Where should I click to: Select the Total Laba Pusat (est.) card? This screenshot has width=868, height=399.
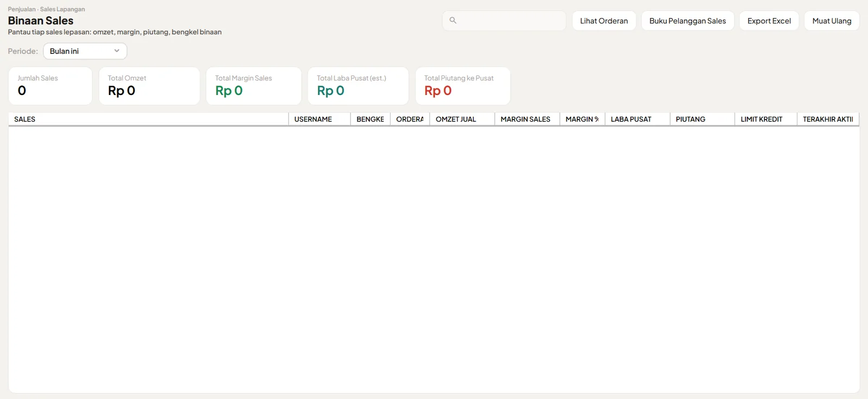[358, 86]
